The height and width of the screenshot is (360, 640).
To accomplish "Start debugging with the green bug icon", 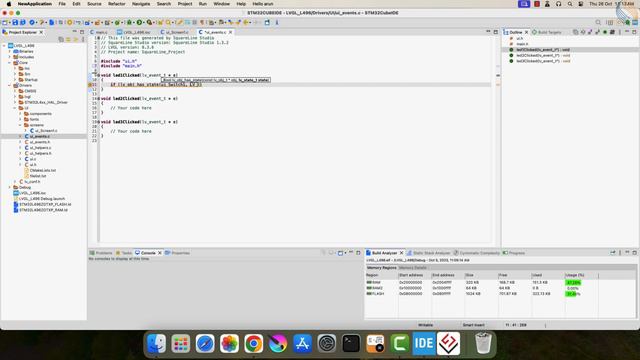I will [x=129, y=22].
